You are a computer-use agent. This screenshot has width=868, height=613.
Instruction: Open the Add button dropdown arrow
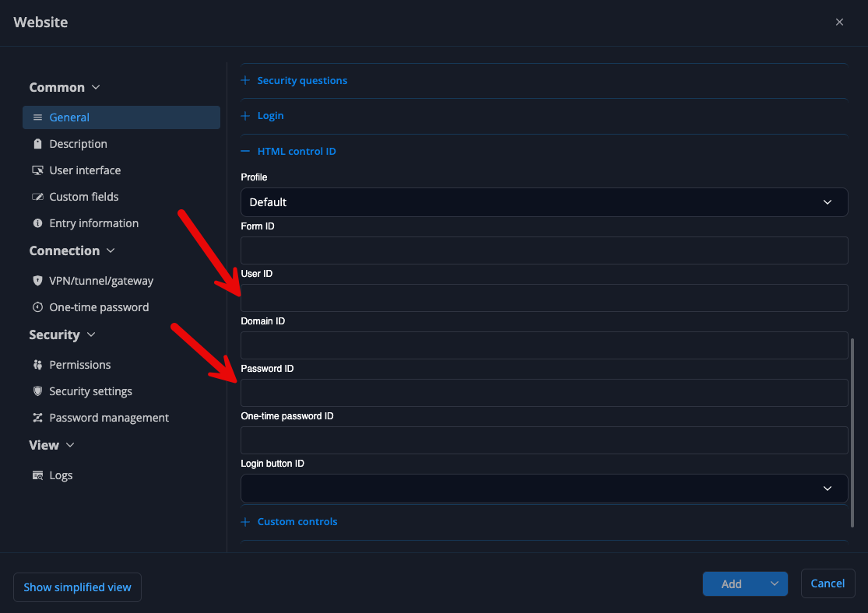(x=775, y=583)
